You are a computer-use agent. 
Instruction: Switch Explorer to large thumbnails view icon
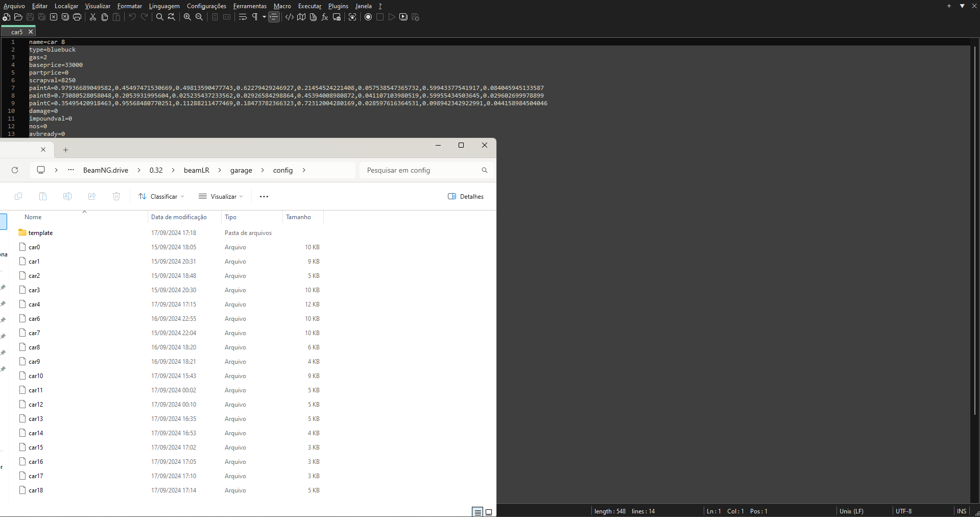click(489, 512)
